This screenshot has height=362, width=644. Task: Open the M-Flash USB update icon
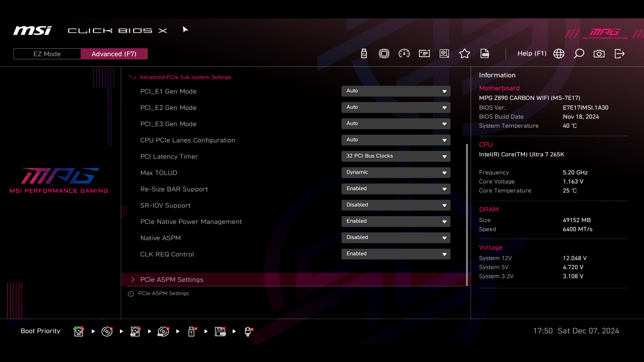click(x=364, y=54)
